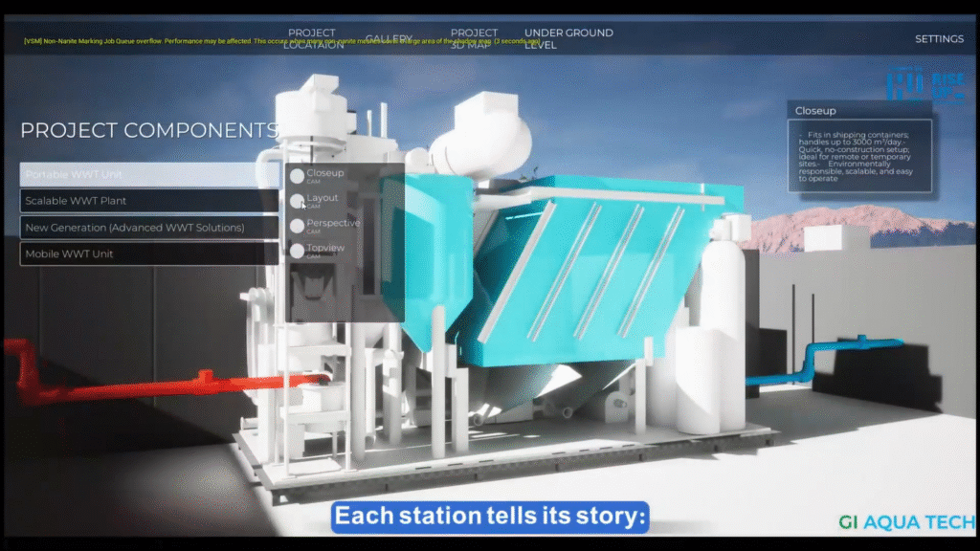Screen dimensions: 980x551
Task: Select the Closeup camera radio button
Action: point(298,176)
